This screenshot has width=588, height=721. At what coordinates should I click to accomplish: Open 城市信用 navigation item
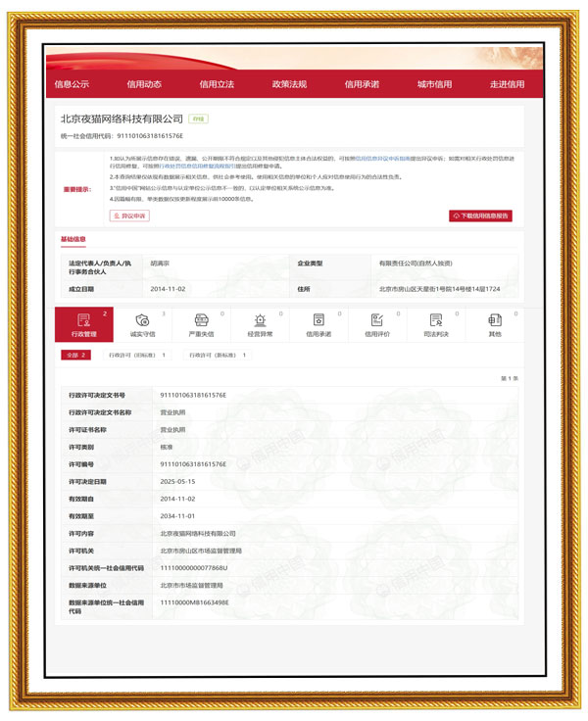434,84
